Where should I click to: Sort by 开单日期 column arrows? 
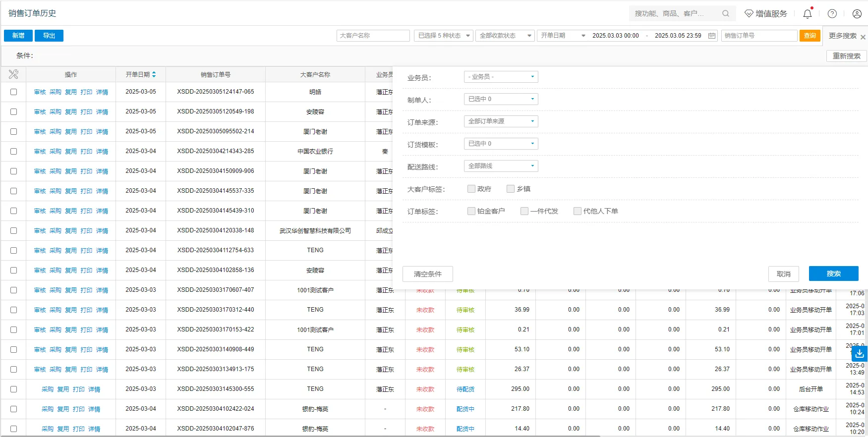point(154,74)
